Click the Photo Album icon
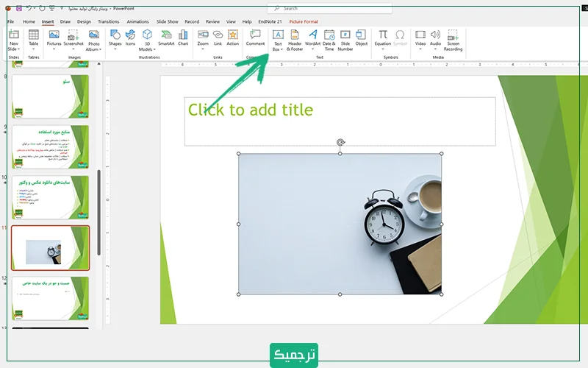The image size is (588, 368). click(x=94, y=35)
